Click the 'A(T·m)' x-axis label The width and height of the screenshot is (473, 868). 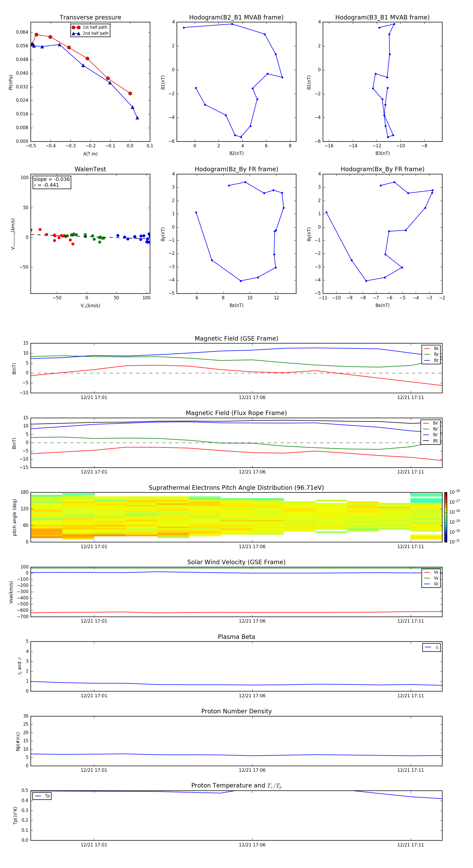click(x=90, y=154)
